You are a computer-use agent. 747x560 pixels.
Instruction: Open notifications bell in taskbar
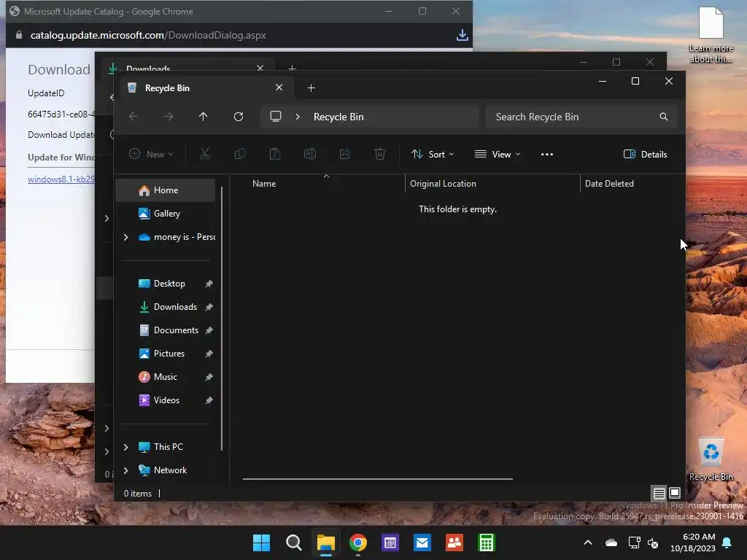click(x=727, y=542)
